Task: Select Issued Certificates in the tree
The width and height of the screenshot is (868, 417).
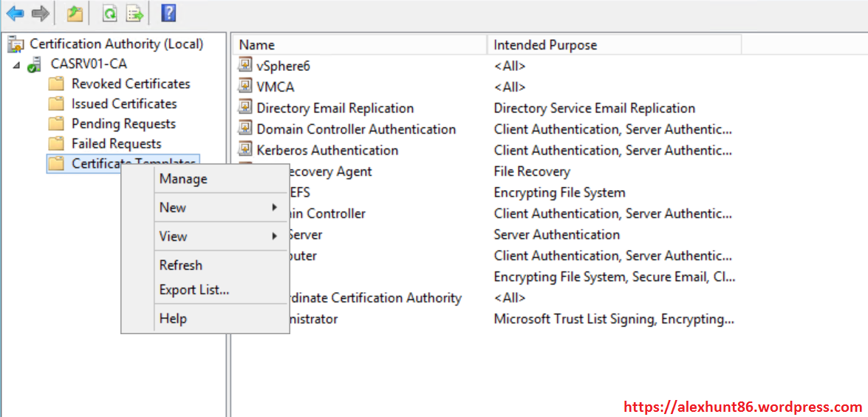Action: click(124, 104)
